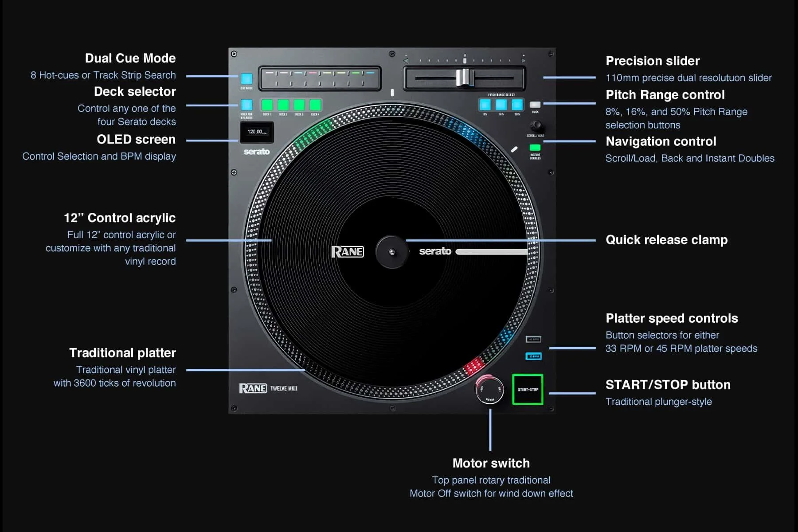
Task: Click the silver pitch fader cap
Action: pyautogui.click(x=464, y=78)
